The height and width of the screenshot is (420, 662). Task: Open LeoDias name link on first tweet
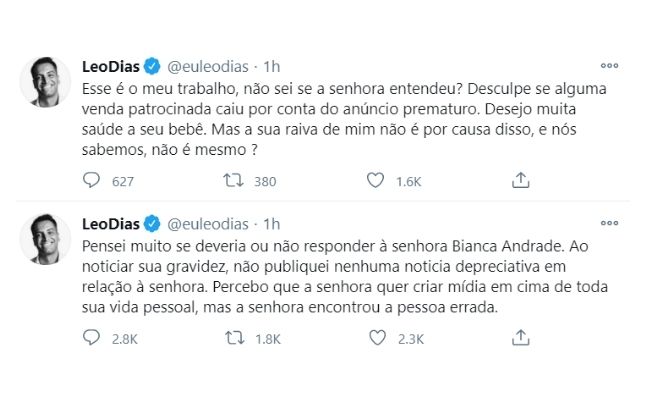point(109,67)
